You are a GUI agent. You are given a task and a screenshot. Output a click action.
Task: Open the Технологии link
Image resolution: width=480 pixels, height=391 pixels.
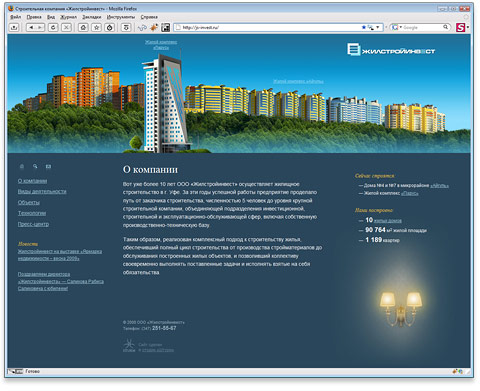[32, 213]
